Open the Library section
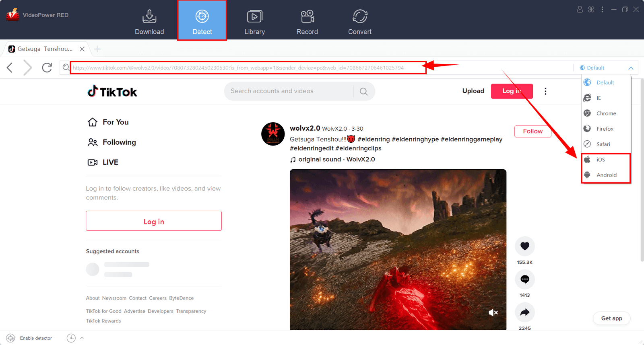This screenshot has width=644, height=345. (x=254, y=23)
